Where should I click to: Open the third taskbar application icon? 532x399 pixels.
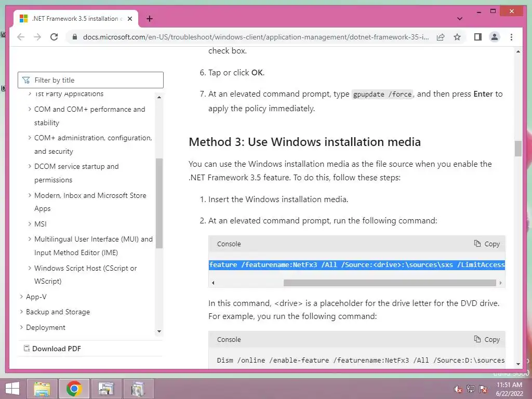tap(106, 389)
